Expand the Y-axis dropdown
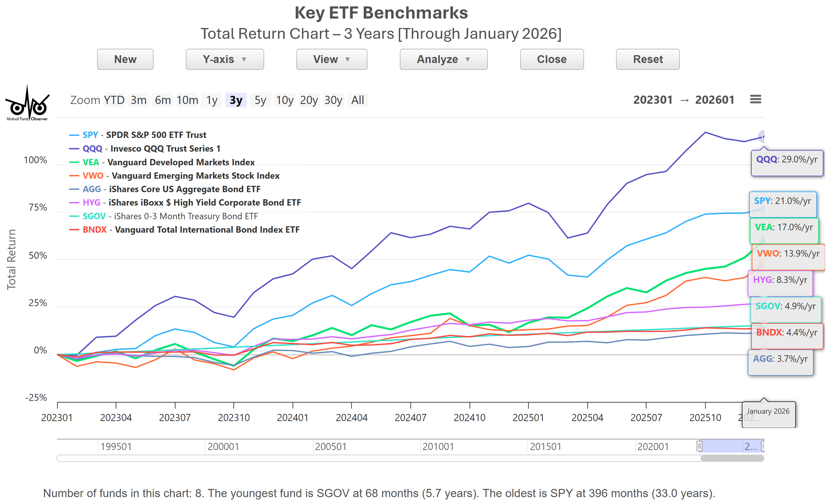The height and width of the screenshot is (504, 827). [x=225, y=59]
